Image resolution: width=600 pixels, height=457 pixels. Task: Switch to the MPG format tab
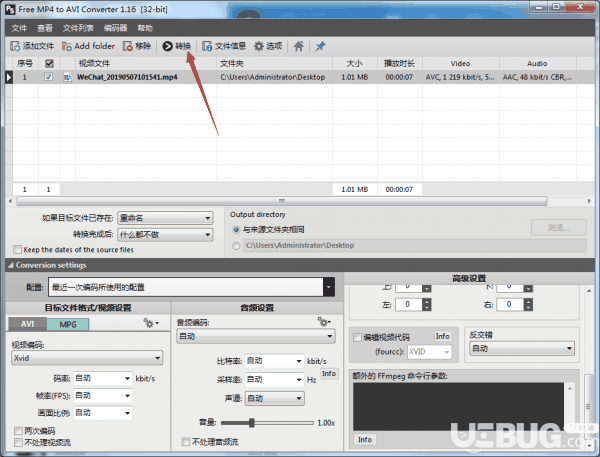(68, 325)
